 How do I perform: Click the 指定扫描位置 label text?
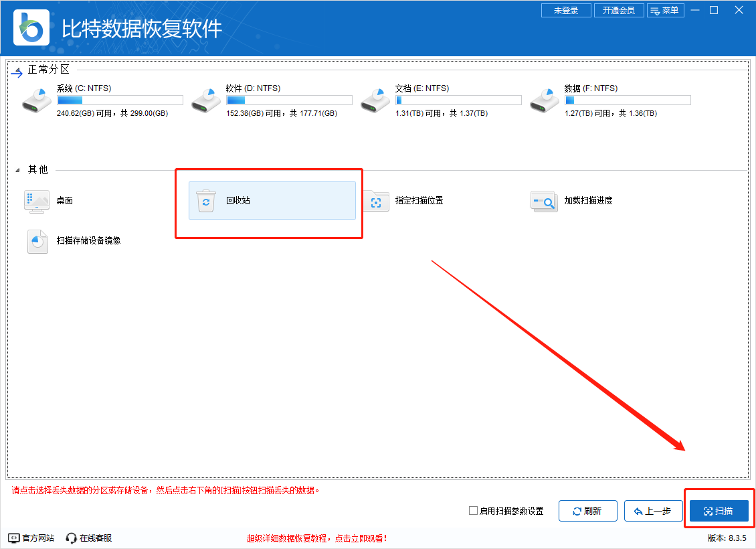(419, 201)
